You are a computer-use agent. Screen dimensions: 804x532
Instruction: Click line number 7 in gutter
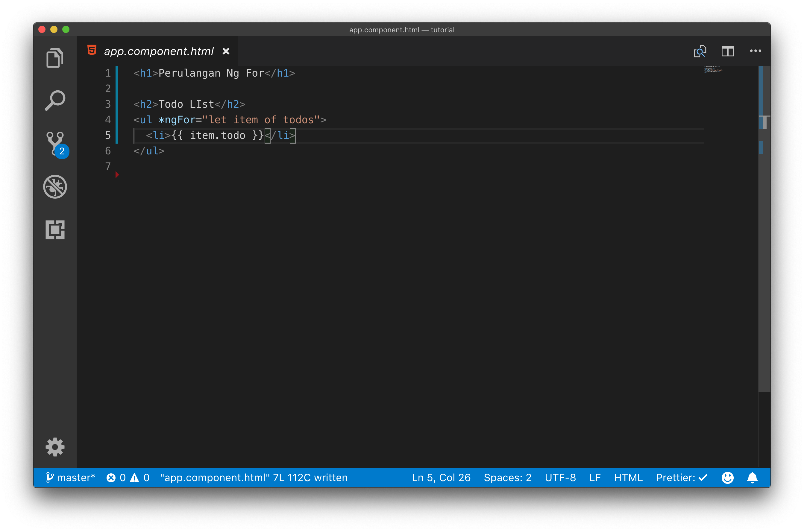click(107, 166)
